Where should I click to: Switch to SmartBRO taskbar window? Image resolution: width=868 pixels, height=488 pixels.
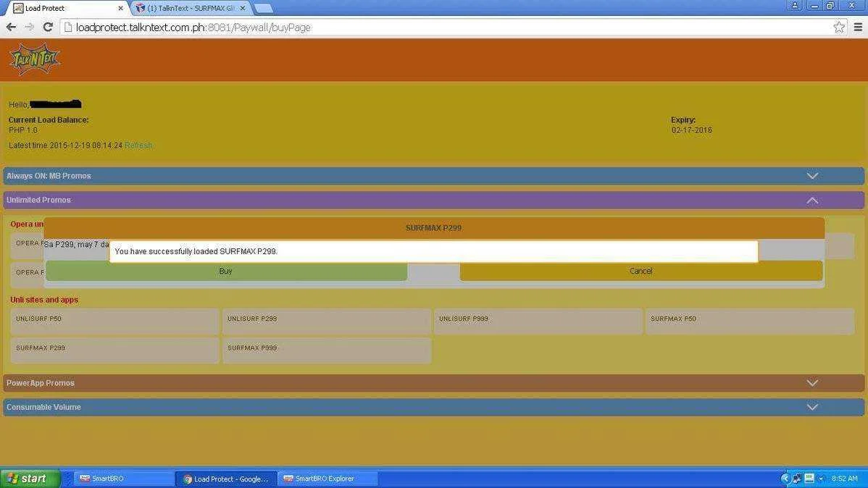[124, 479]
